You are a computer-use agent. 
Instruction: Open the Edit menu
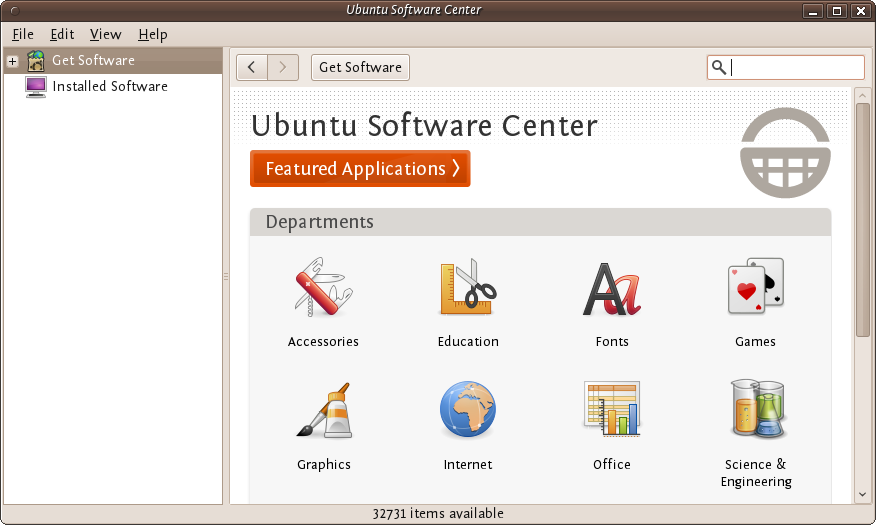point(62,34)
